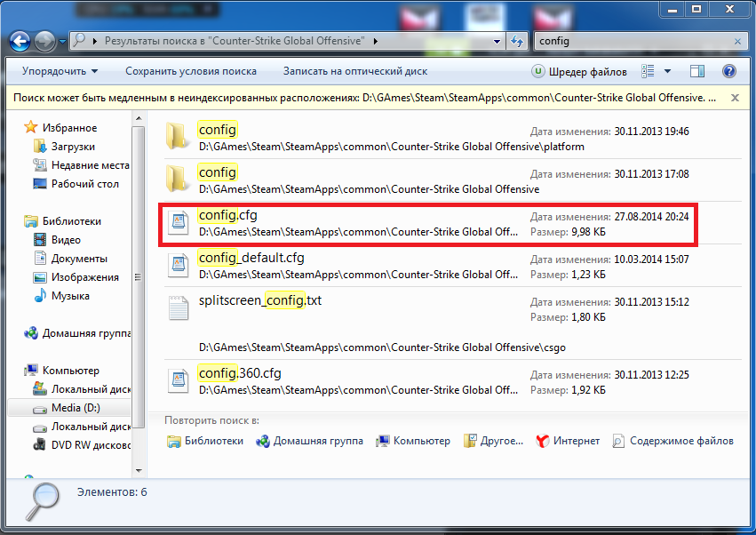Click Сохранить условия поиска

click(x=191, y=71)
